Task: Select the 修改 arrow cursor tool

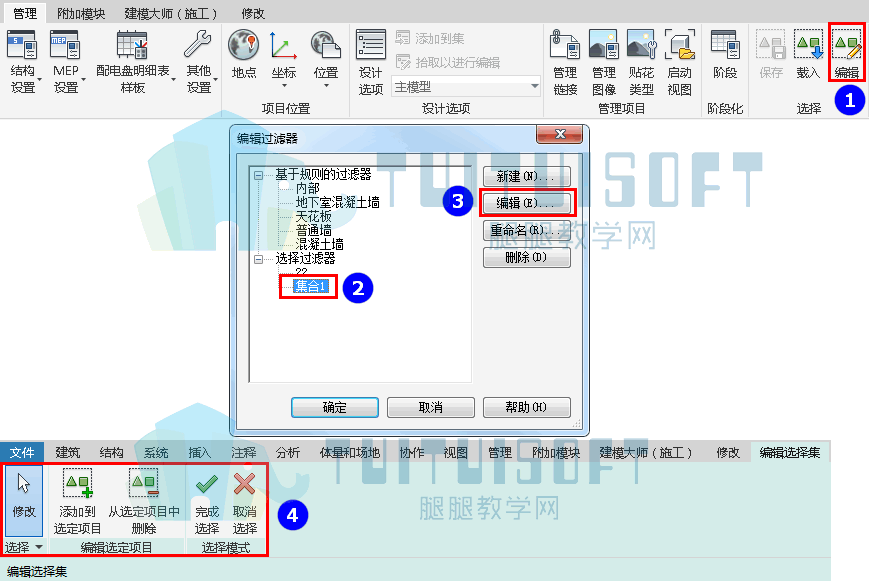Action: pyautogui.click(x=24, y=500)
